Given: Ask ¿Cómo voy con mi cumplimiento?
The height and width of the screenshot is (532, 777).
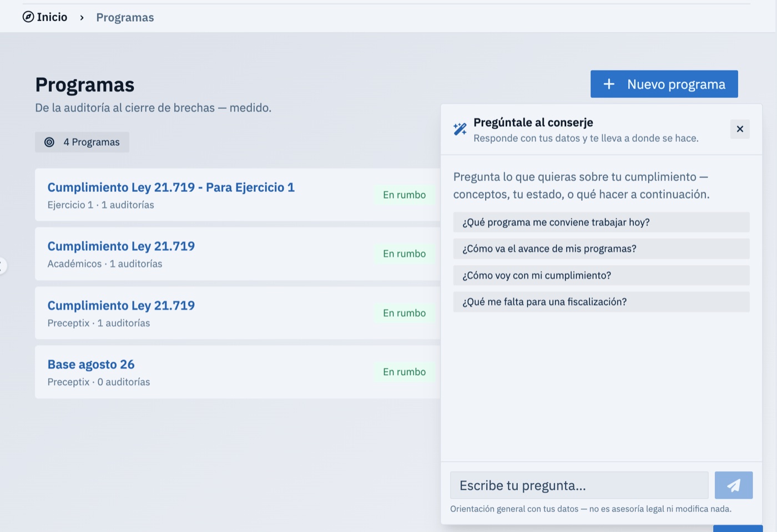Looking at the screenshot, I should [601, 276].
